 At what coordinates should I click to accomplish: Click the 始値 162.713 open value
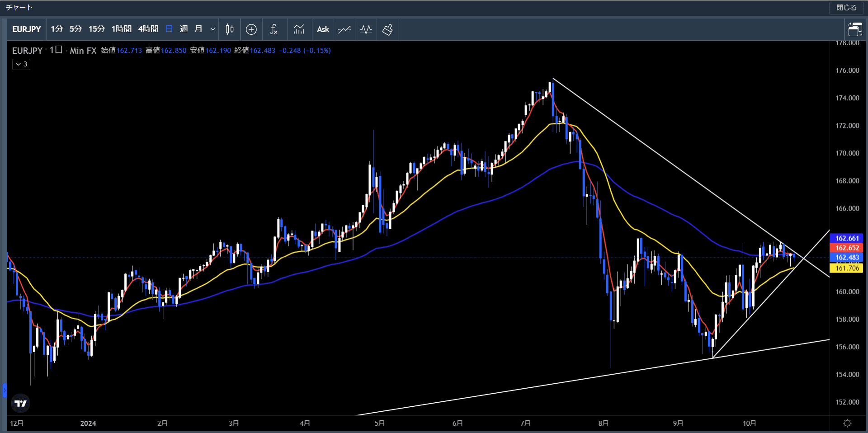[121, 50]
